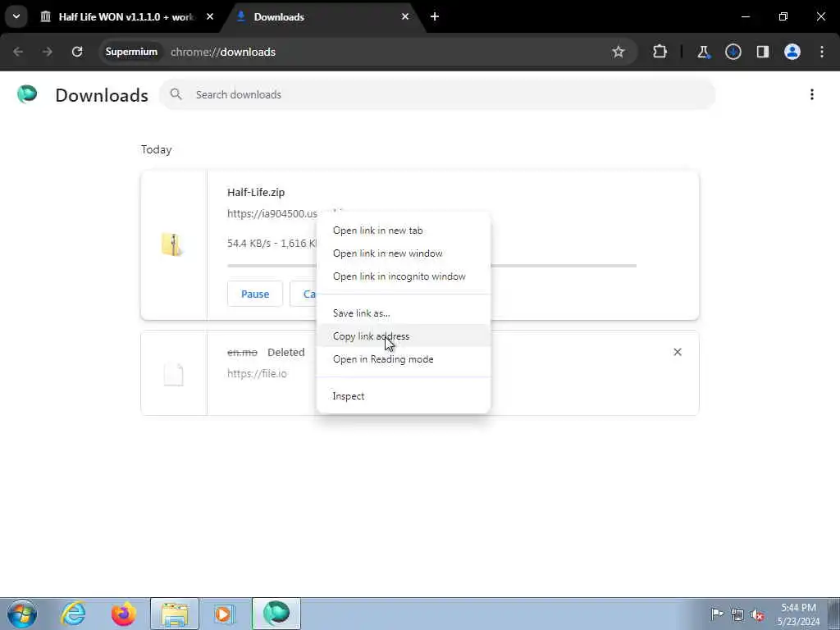Select the Downloads tab
This screenshot has width=840, height=630.
tap(323, 17)
